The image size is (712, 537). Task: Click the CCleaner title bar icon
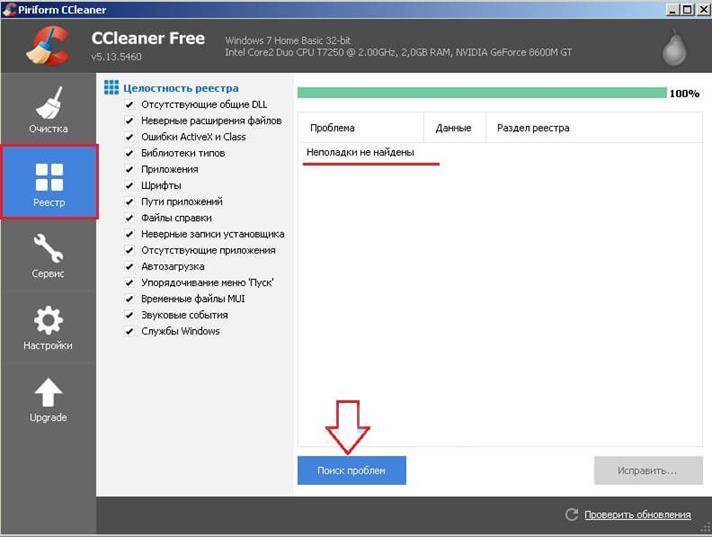(9, 10)
